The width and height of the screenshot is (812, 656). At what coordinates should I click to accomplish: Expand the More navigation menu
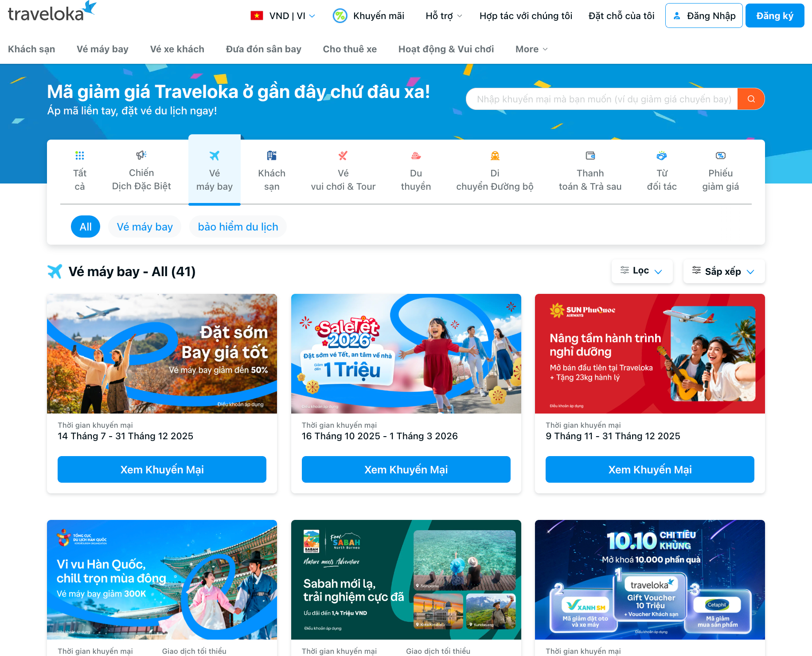[532, 49]
